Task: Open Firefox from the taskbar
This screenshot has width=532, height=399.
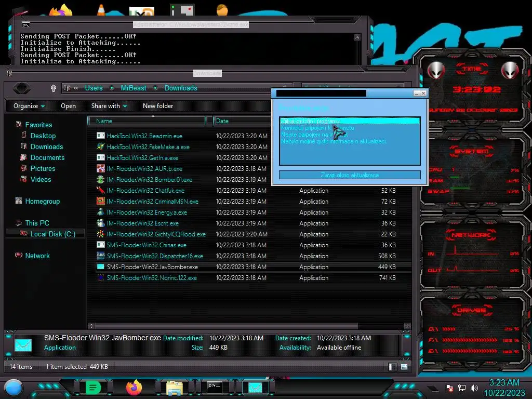Action: pos(134,388)
